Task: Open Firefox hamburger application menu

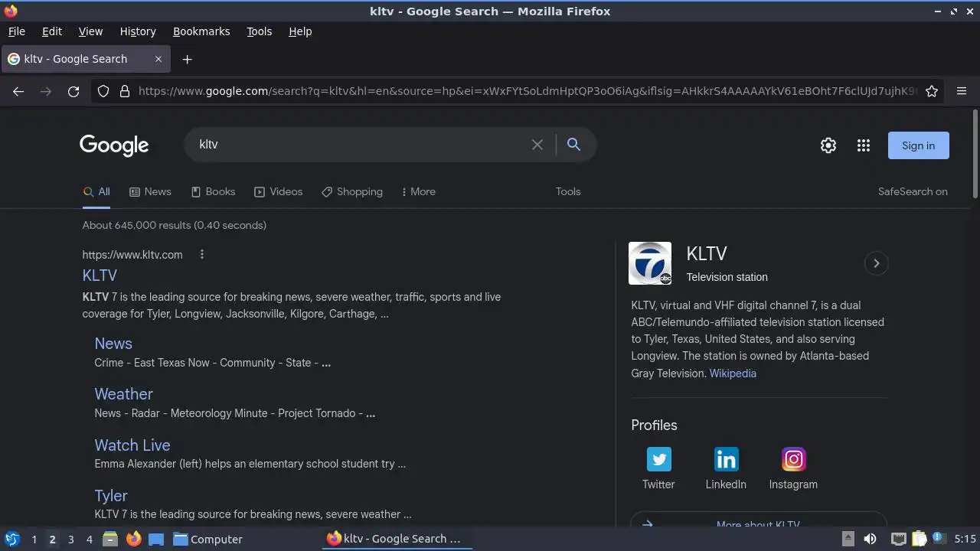Action: pos(962,91)
